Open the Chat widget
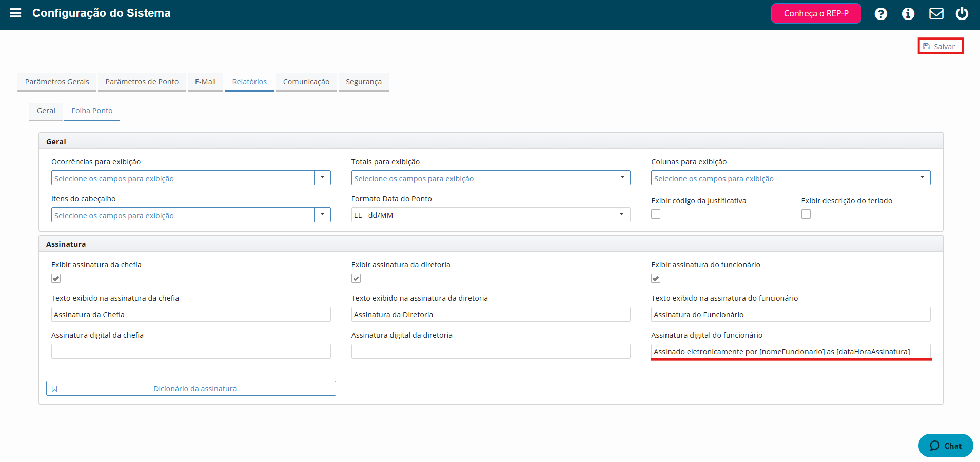The width and height of the screenshot is (980, 462). [946, 446]
